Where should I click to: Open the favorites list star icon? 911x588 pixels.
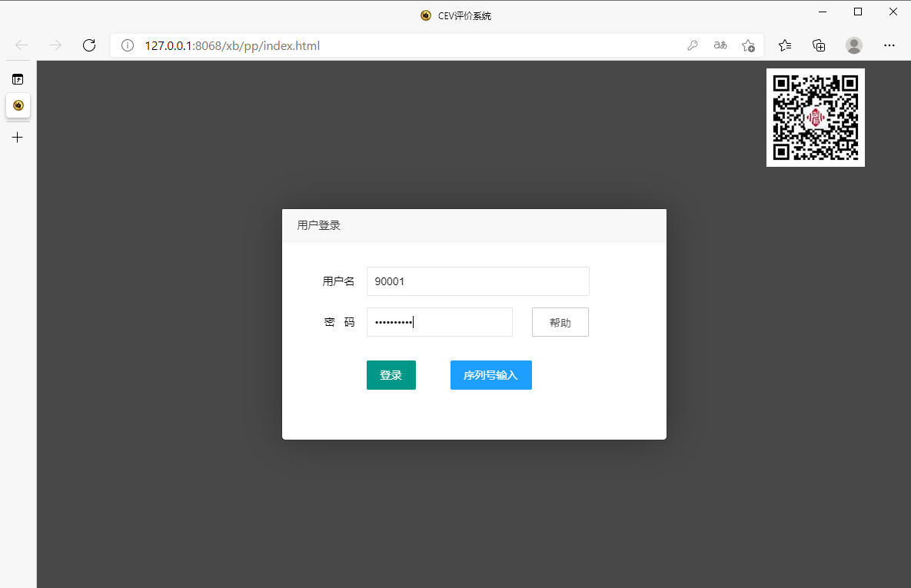point(784,45)
